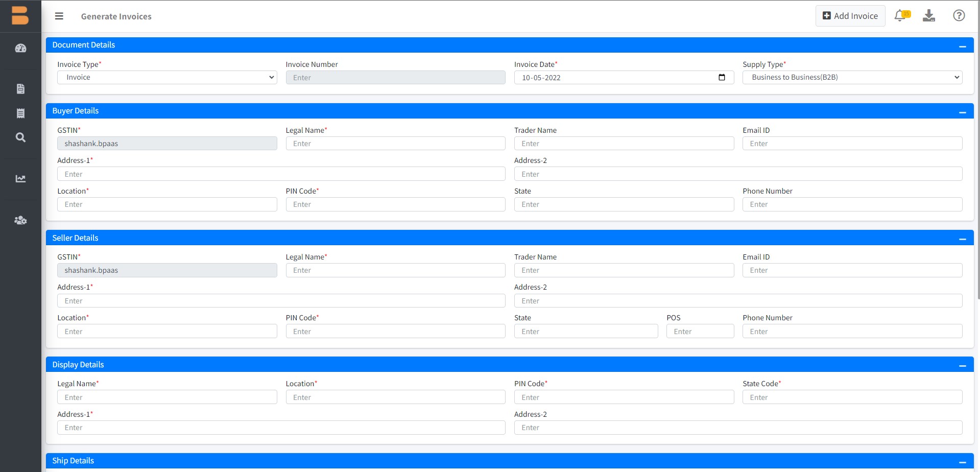Click the Invoice Number field
Image resolution: width=980 pixels, height=472 pixels.
(x=395, y=78)
